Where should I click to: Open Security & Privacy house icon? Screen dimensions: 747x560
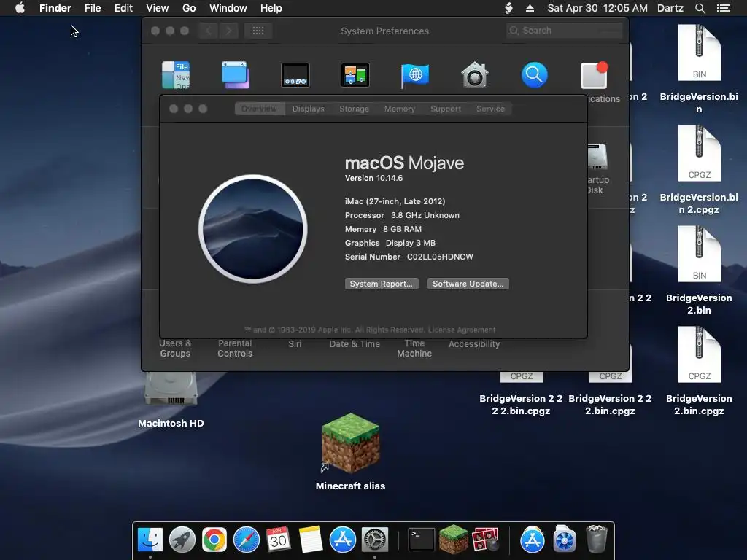pyautogui.click(x=474, y=75)
